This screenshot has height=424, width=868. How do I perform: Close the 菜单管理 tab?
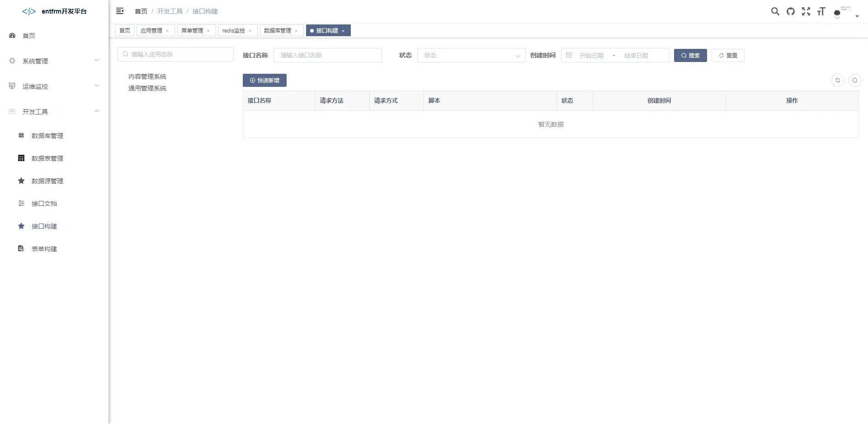[208, 31]
